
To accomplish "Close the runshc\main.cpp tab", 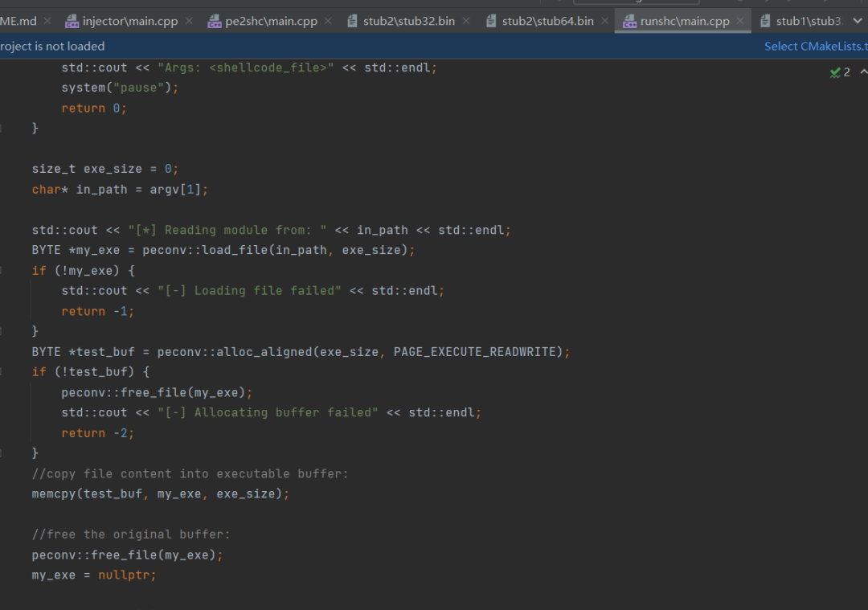I will tap(741, 21).
